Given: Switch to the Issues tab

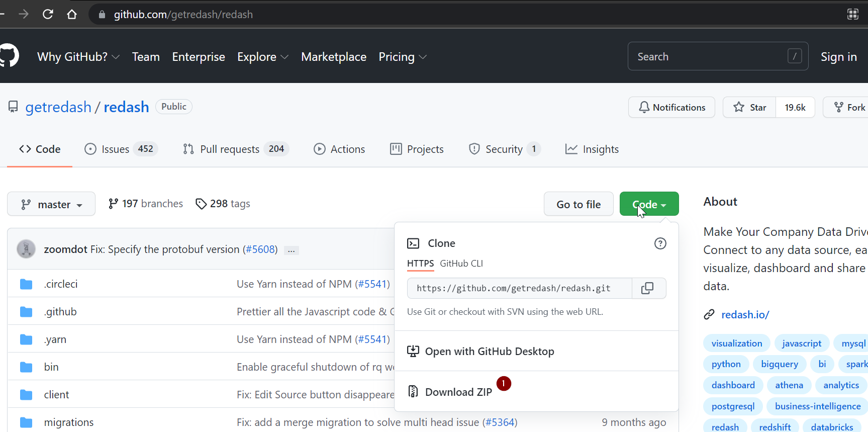Looking at the screenshot, I should coord(121,149).
